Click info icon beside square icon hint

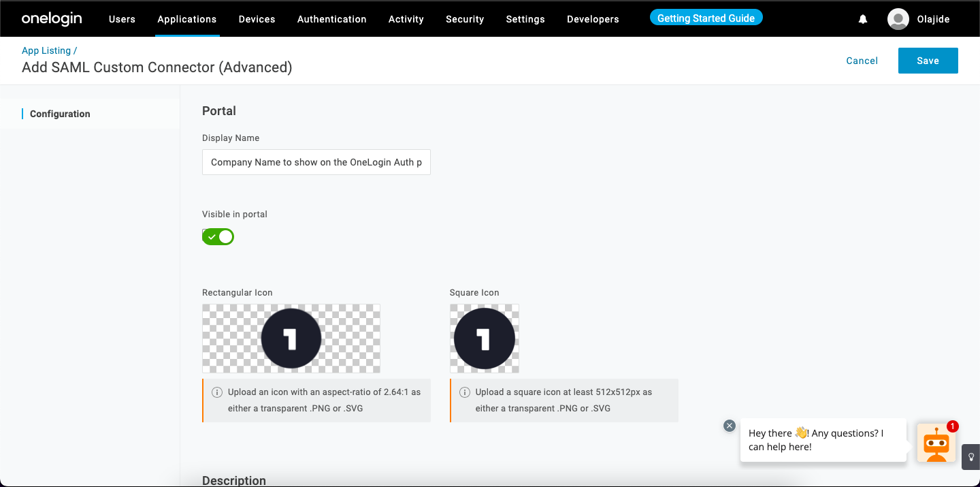click(x=465, y=392)
